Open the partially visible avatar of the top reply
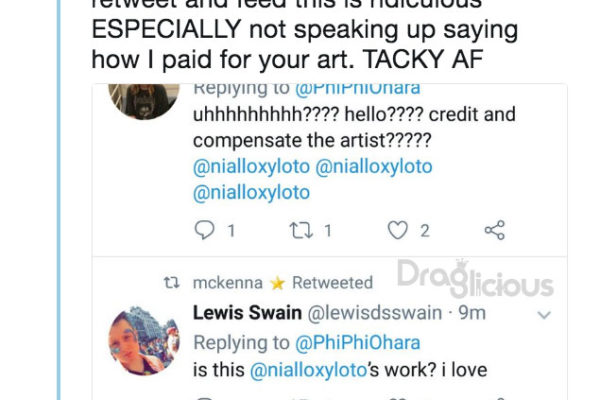Viewport: 600px width, 400px height. tap(144, 101)
